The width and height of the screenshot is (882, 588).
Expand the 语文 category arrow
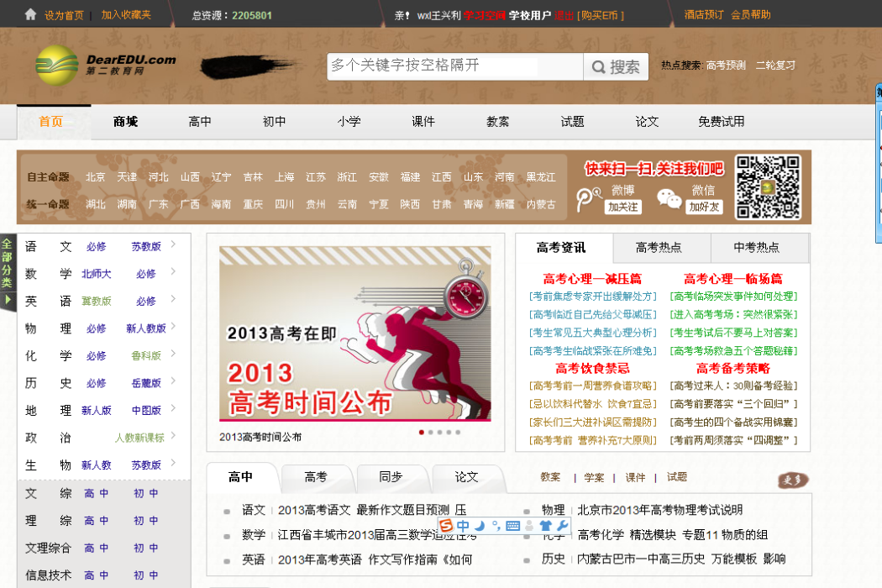pyautogui.click(x=173, y=244)
